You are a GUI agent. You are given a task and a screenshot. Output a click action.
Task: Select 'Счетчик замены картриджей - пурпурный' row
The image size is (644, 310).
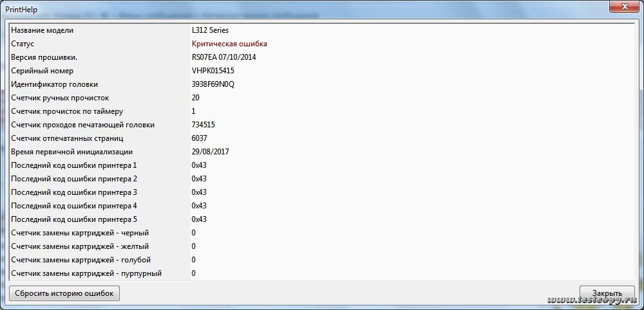86,273
